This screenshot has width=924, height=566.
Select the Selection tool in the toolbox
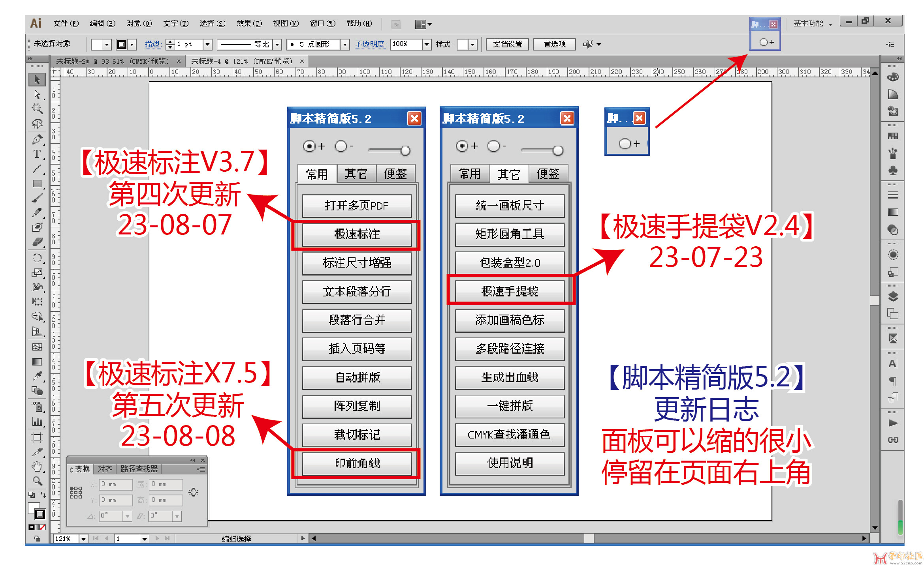[x=37, y=80]
